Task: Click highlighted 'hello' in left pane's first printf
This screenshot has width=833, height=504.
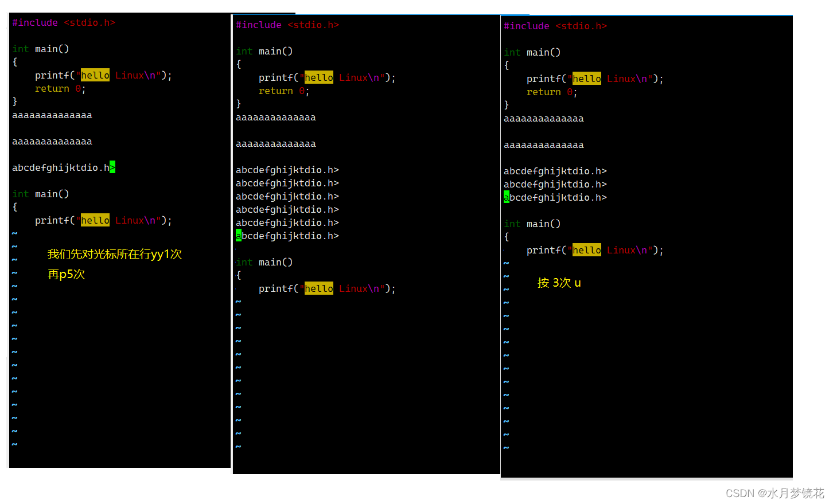Action: [95, 76]
